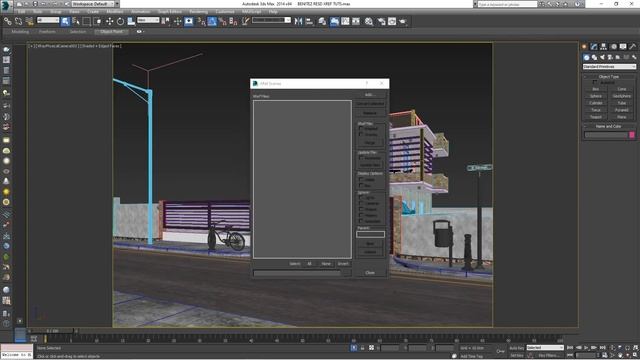
Task: Open the selection filter dropdown
Action: tap(48, 20)
